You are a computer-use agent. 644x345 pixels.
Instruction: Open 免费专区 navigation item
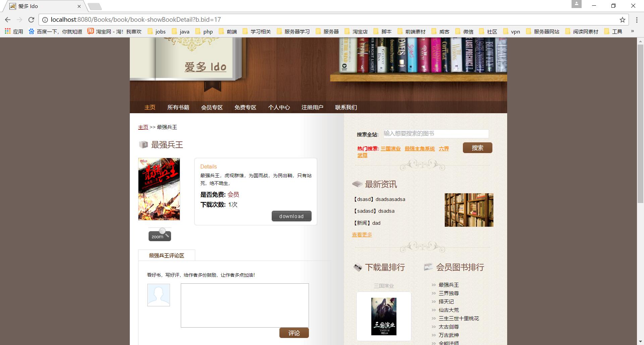pyautogui.click(x=245, y=107)
